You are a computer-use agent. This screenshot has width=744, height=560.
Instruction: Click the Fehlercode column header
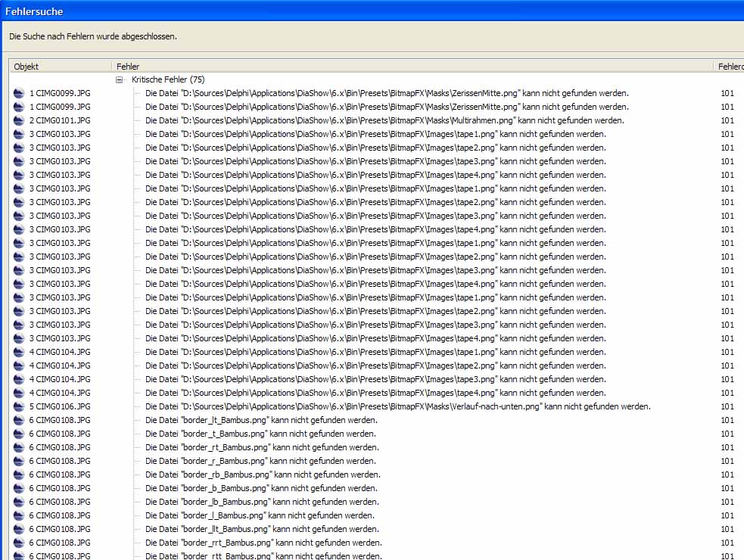pyautogui.click(x=730, y=67)
